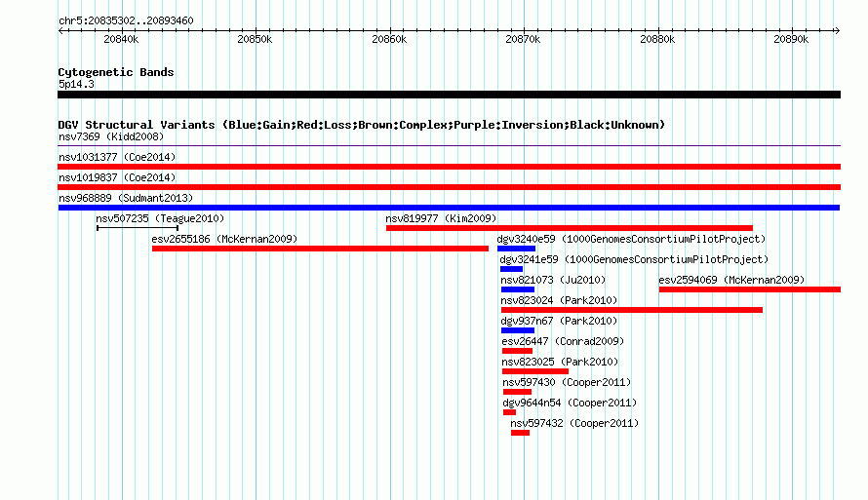Open the esv2594069 (McKernan2009) label

pos(731,280)
